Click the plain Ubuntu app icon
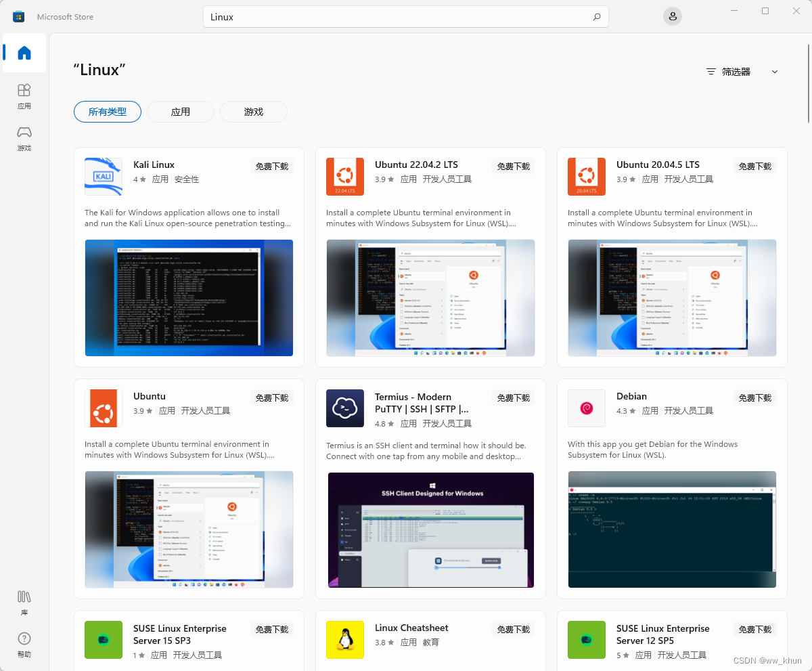The image size is (812, 671). pyautogui.click(x=104, y=408)
